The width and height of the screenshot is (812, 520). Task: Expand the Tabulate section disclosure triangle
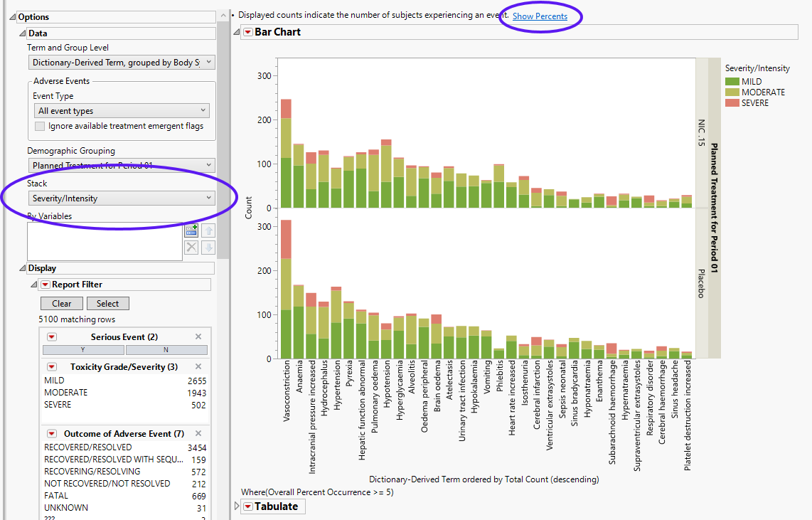(x=237, y=506)
